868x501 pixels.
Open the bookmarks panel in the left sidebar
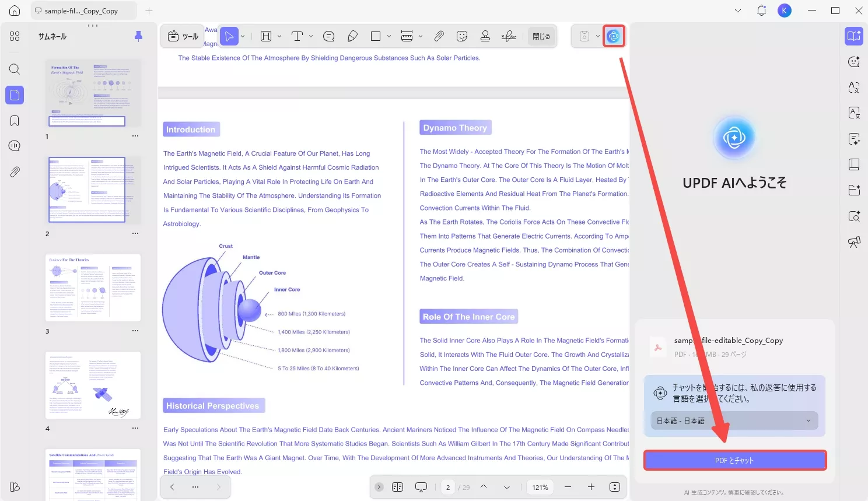[15, 121]
